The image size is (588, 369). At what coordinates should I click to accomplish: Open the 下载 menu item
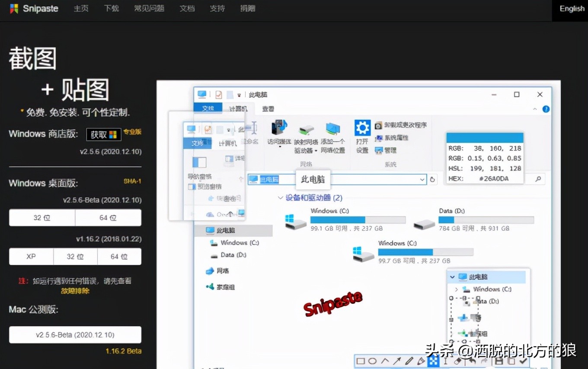tap(112, 9)
